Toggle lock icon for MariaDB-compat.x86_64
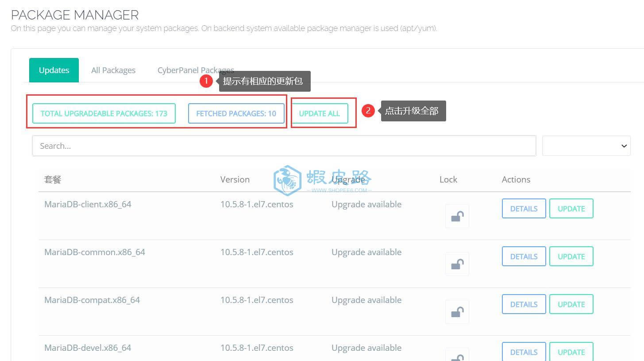The width and height of the screenshot is (644, 361). tap(457, 312)
